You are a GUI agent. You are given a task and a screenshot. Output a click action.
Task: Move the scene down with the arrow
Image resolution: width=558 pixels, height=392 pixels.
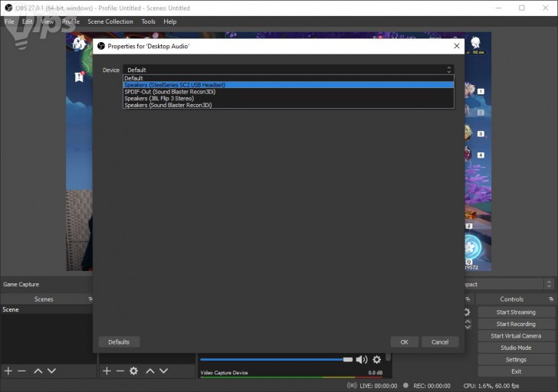click(x=51, y=371)
